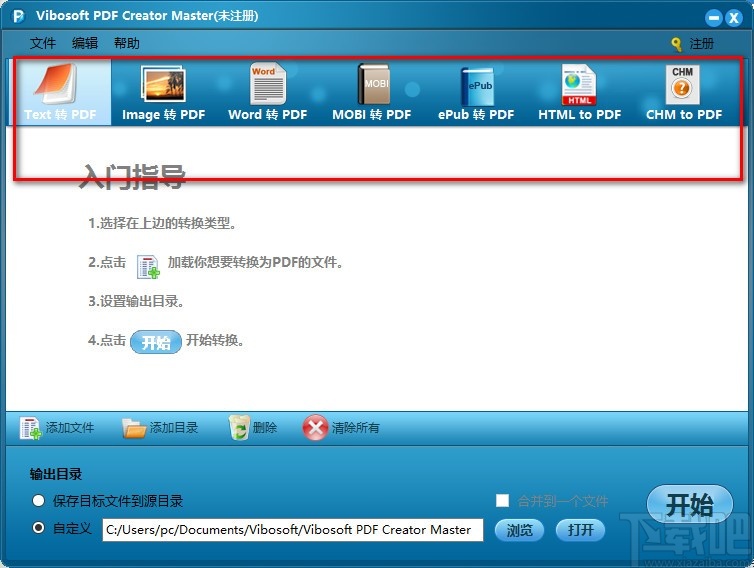Click the add-file icon in the guide step 2
The width and height of the screenshot is (754, 568).
tap(148, 266)
